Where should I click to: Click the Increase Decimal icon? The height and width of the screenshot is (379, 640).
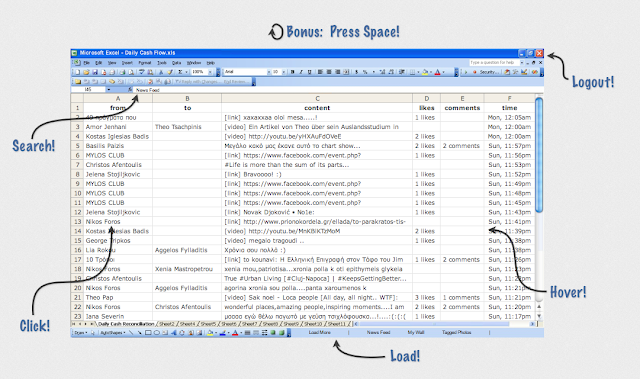click(382, 72)
